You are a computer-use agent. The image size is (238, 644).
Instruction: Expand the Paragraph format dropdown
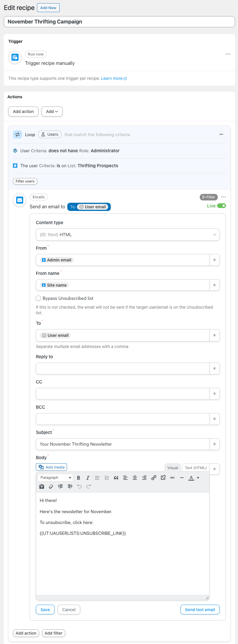pyautogui.click(x=55, y=478)
